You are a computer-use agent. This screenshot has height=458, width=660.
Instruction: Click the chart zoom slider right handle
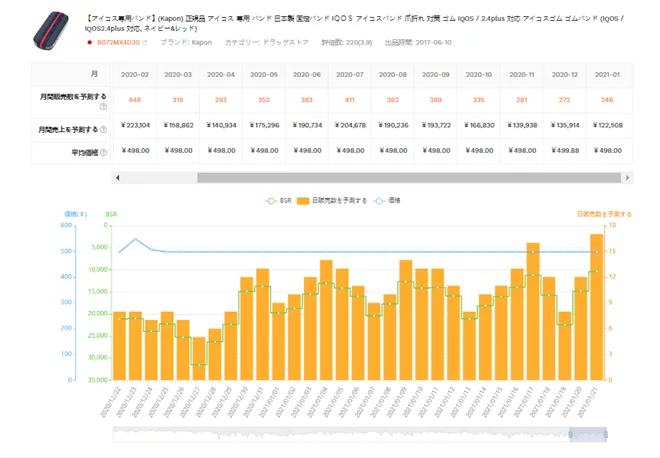point(608,433)
